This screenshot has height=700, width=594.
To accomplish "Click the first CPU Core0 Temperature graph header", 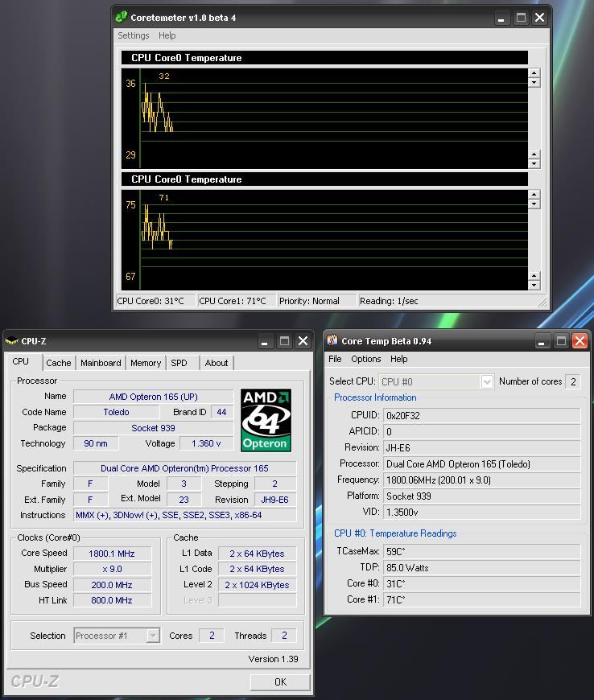I will [x=324, y=58].
